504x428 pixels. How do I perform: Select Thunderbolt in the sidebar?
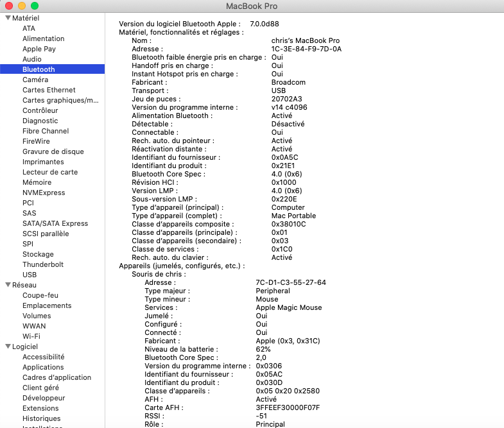point(43,264)
